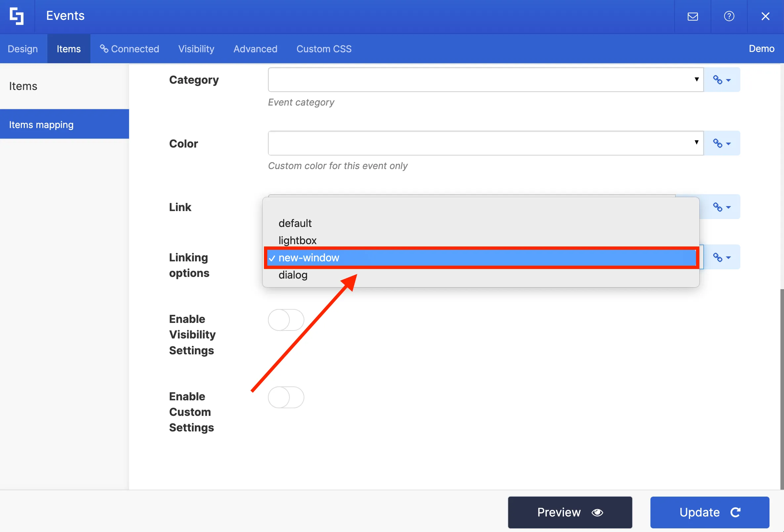Choose the default linking option

click(481, 223)
